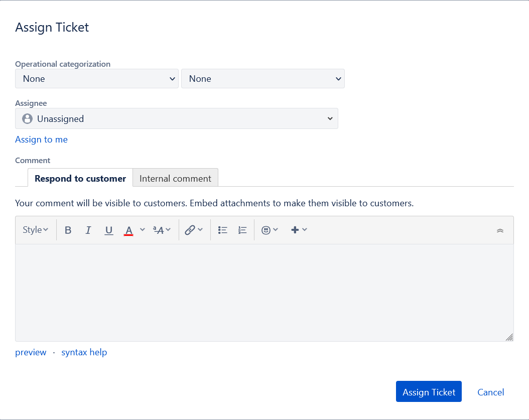529x420 pixels.
Task: Open the Style dropdown in editor
Action: coord(36,230)
